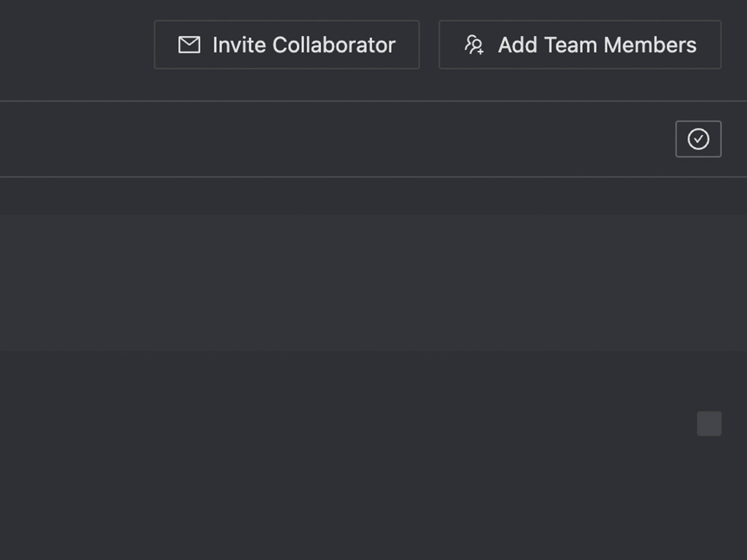This screenshot has width=747, height=560.
Task: Select the lighter highlighted row panel
Action: click(x=373, y=283)
